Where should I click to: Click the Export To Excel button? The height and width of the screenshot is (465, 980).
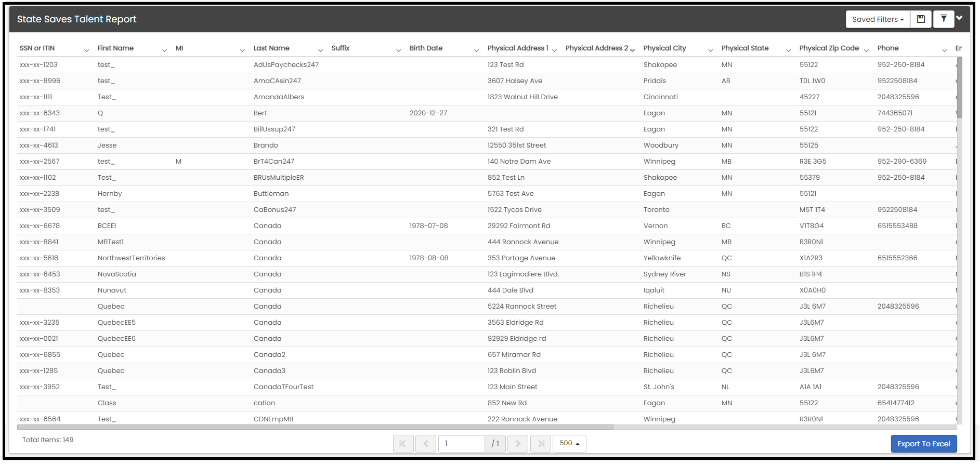923,444
